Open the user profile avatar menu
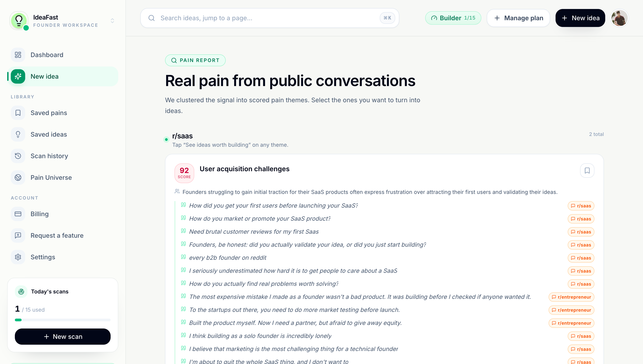This screenshot has width=643, height=364. point(619,18)
